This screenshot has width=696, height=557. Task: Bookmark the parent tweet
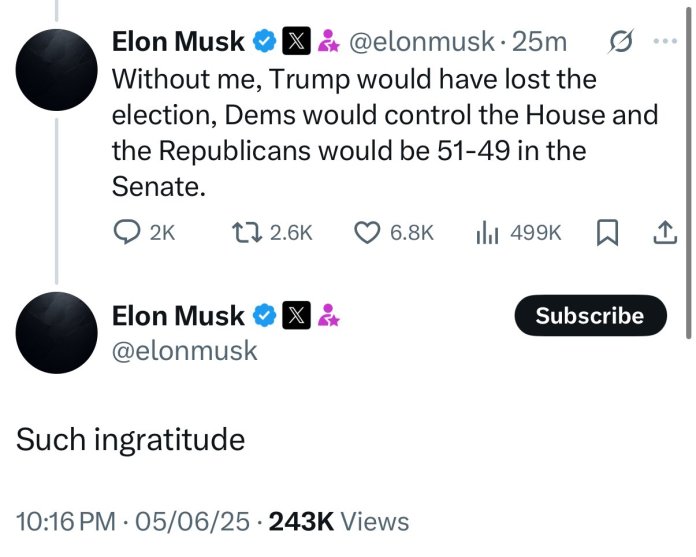(606, 232)
